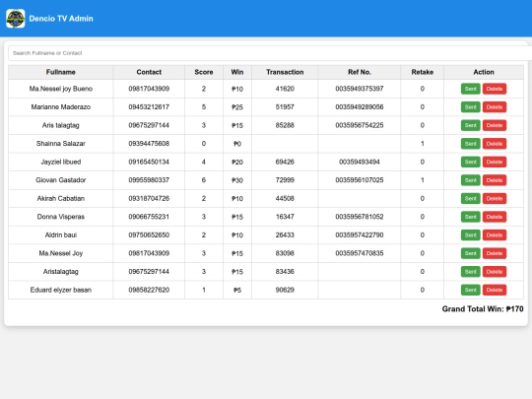The image size is (532, 399).
Task: Mark Aldrin baui as Sent
Action: (470, 235)
